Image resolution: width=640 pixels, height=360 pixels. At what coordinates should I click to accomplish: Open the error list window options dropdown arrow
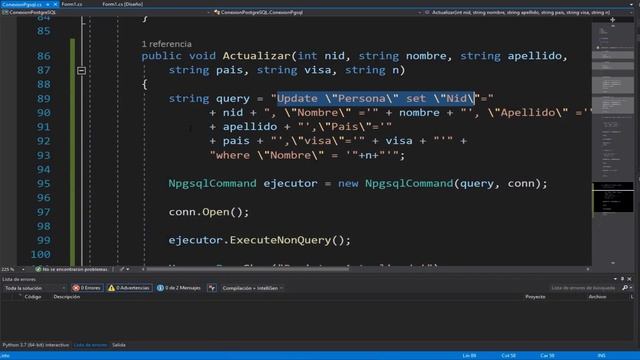(615, 279)
